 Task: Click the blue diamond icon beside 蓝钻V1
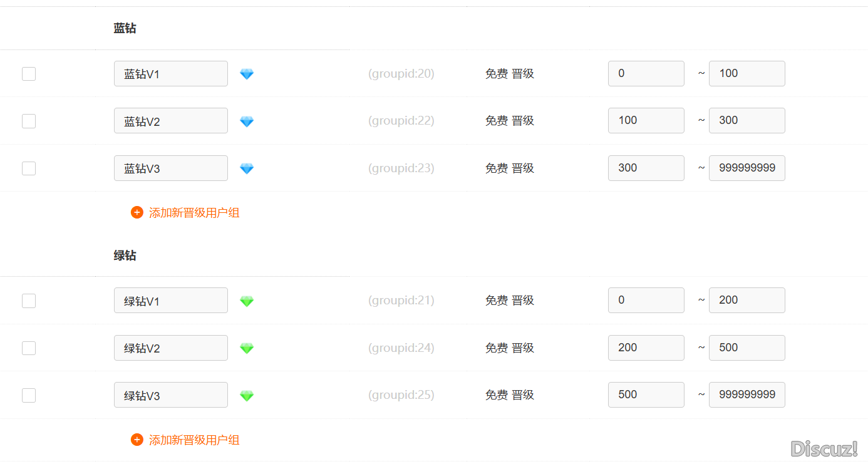pos(247,74)
